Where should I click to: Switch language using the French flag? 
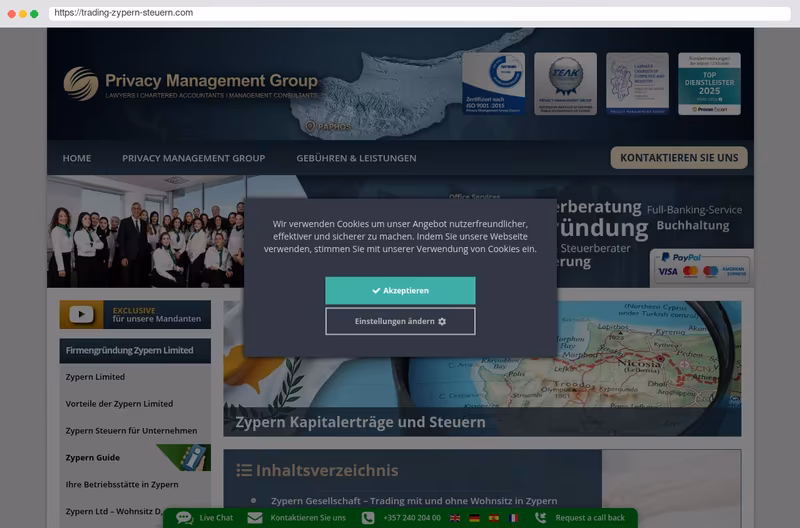(x=513, y=518)
